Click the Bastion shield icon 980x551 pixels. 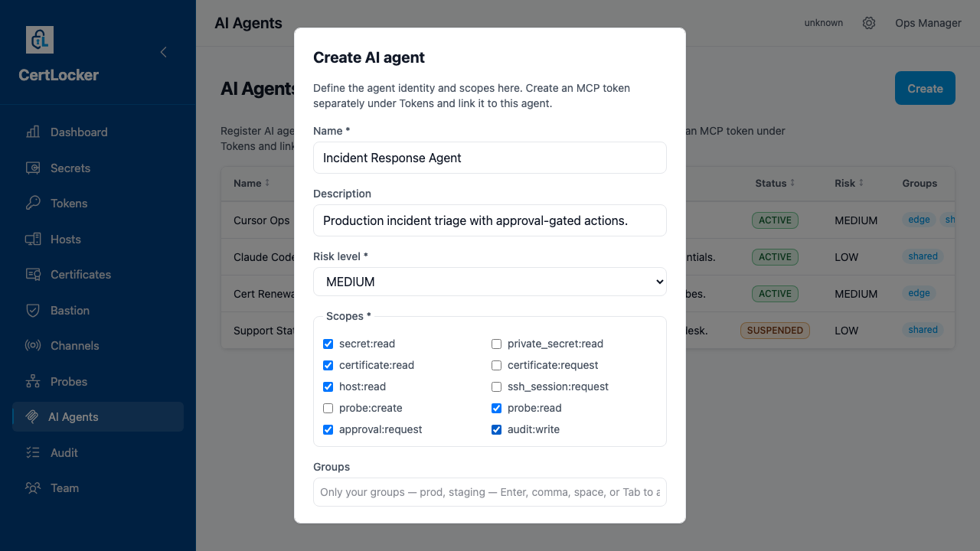point(33,310)
